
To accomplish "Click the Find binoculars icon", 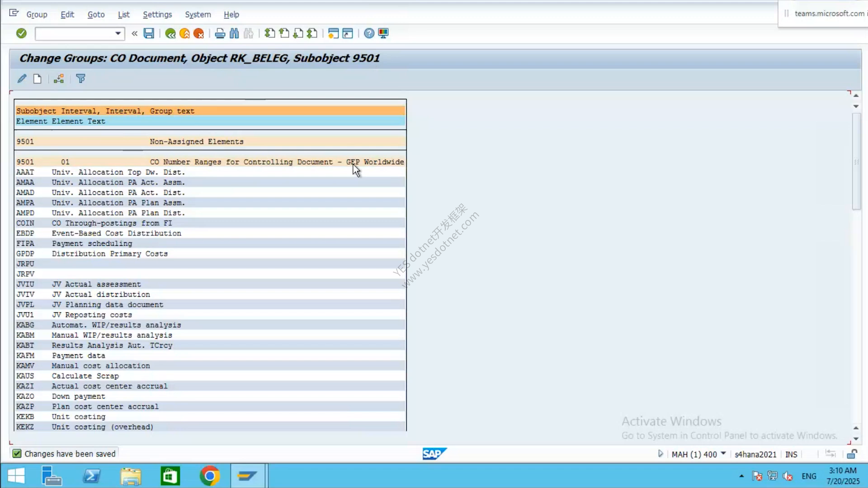I will coord(234,33).
